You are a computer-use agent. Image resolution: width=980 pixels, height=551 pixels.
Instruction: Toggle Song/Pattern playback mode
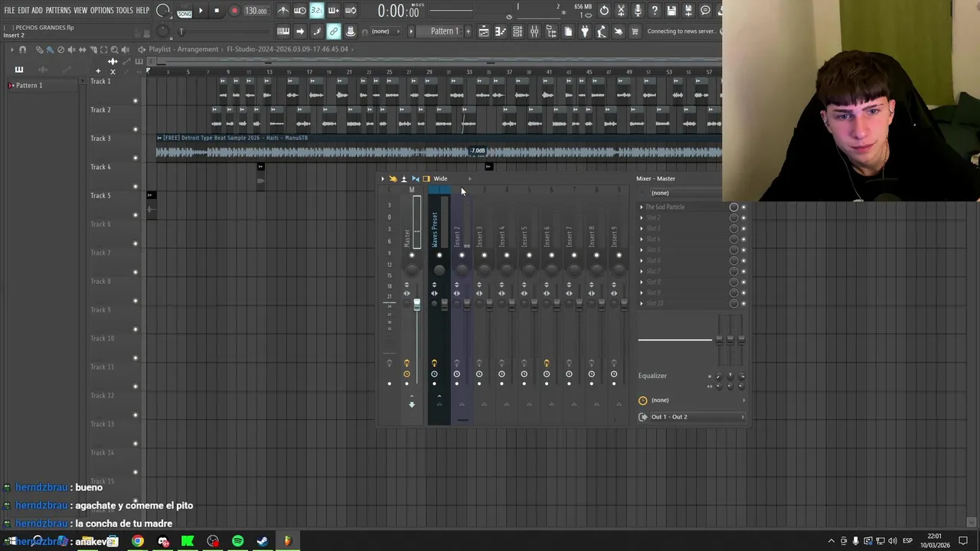click(185, 11)
